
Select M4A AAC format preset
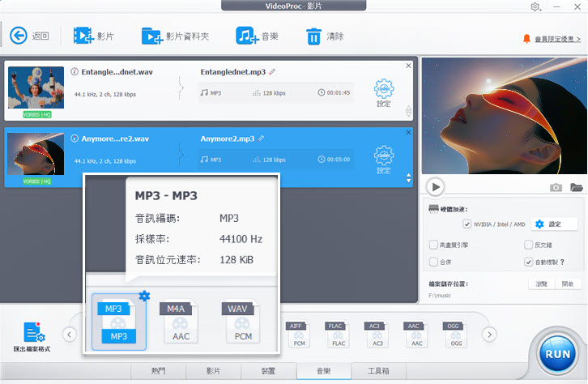180,322
